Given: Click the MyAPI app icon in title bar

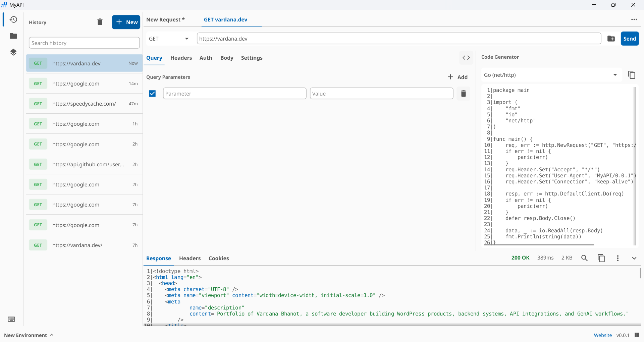Looking at the screenshot, I should pos(4,5).
